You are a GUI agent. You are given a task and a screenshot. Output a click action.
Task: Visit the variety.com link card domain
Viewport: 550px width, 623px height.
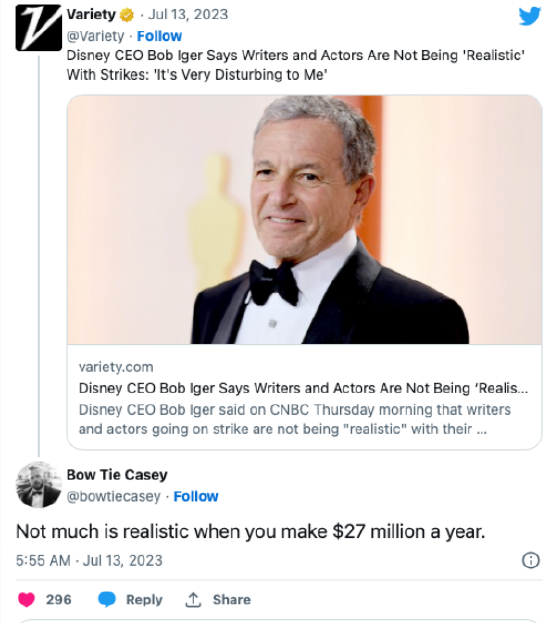click(x=116, y=367)
